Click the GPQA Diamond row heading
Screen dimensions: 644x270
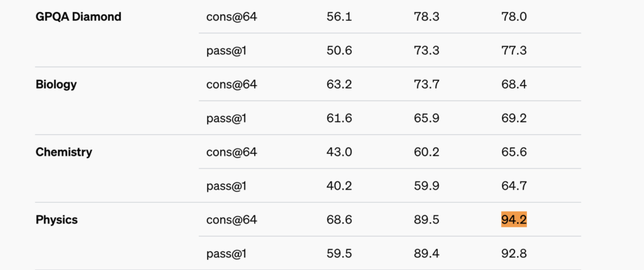coord(78,17)
